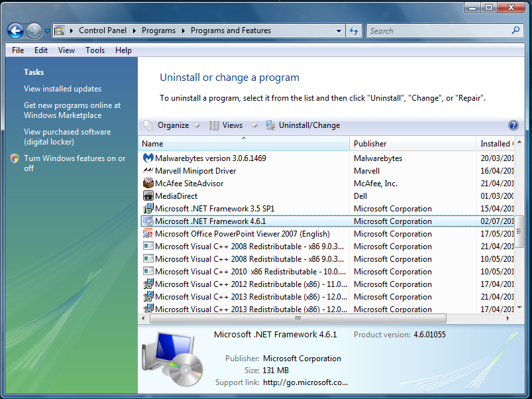Select Malwarebytes version 3.0.6.1469 row

tap(327, 158)
